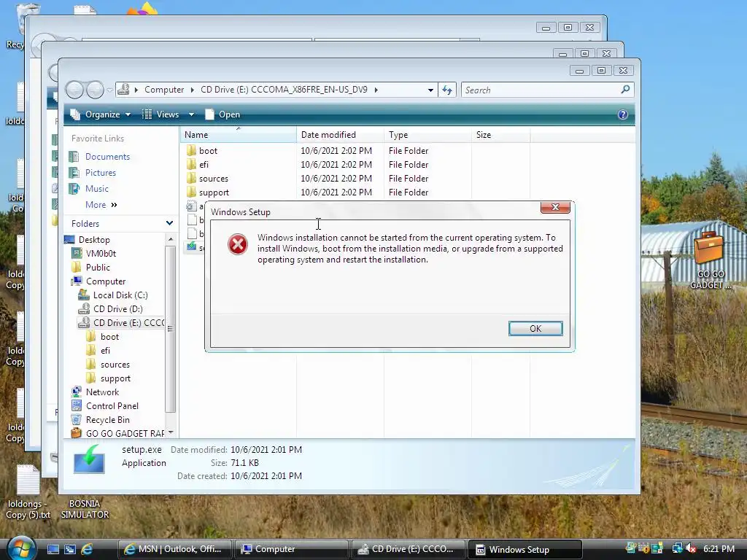Launch Internet Explorer from quick launch
The height and width of the screenshot is (560, 747).
[x=87, y=549]
